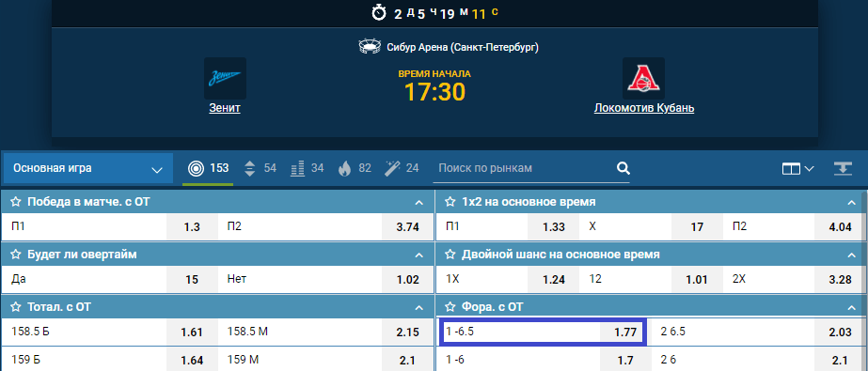The width and height of the screenshot is (868, 371).
Task: Select the flame popular tab showing 82
Action: coord(355,168)
